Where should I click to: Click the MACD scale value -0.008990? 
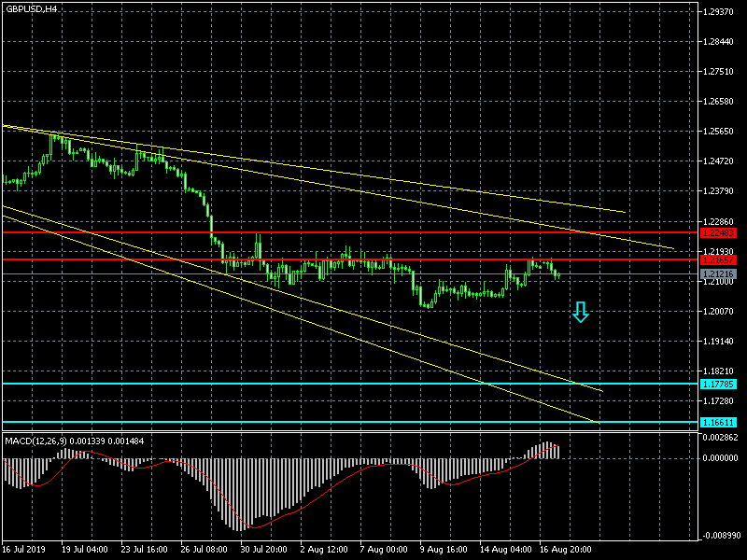click(x=721, y=536)
